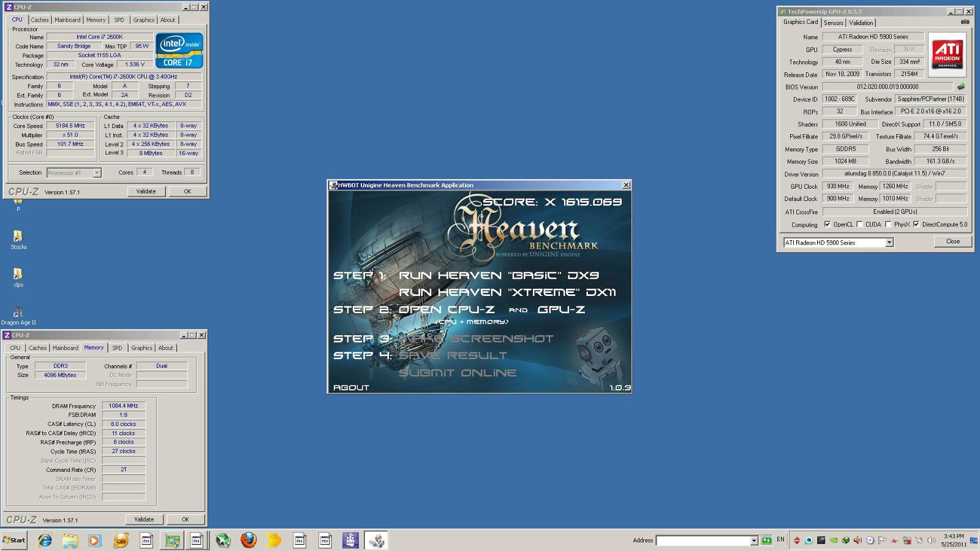Click the EN language indicator
Viewport: 980px width, 551px height.
(x=780, y=539)
